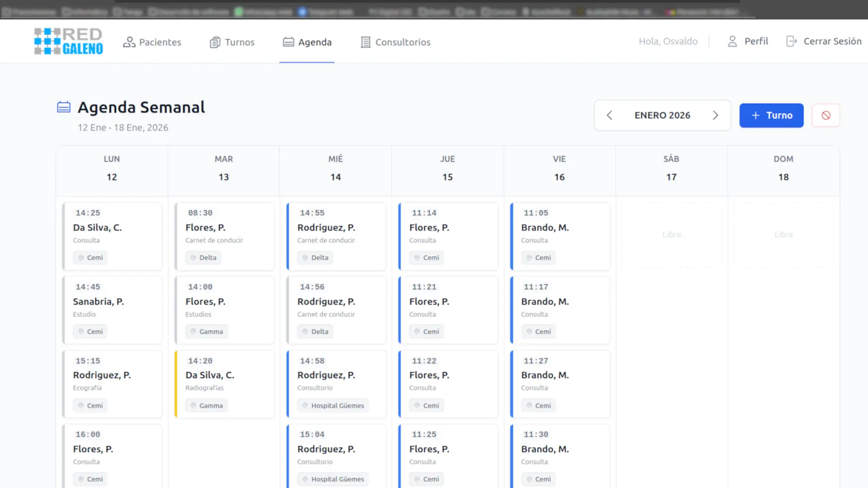Click the Hospital Güemes tag on 14:58 appointment
The width and height of the screenshot is (868, 488).
click(333, 405)
